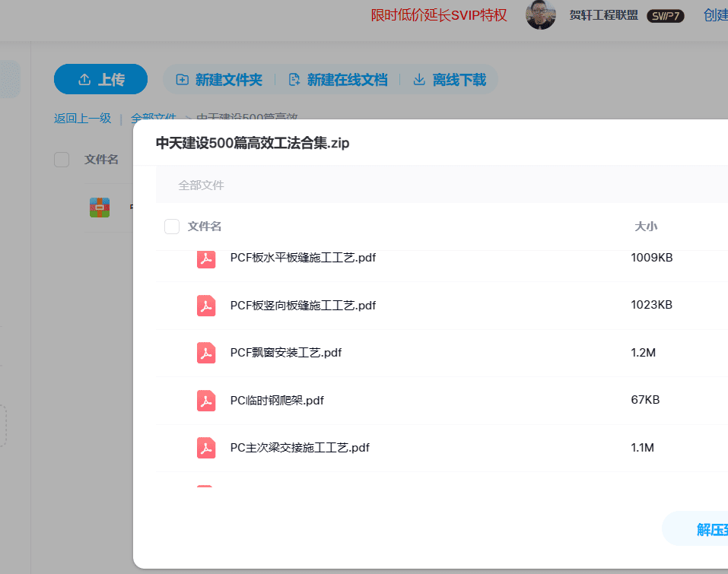This screenshot has width=728, height=574.
Task: Click the online document icon
Action: (x=294, y=80)
